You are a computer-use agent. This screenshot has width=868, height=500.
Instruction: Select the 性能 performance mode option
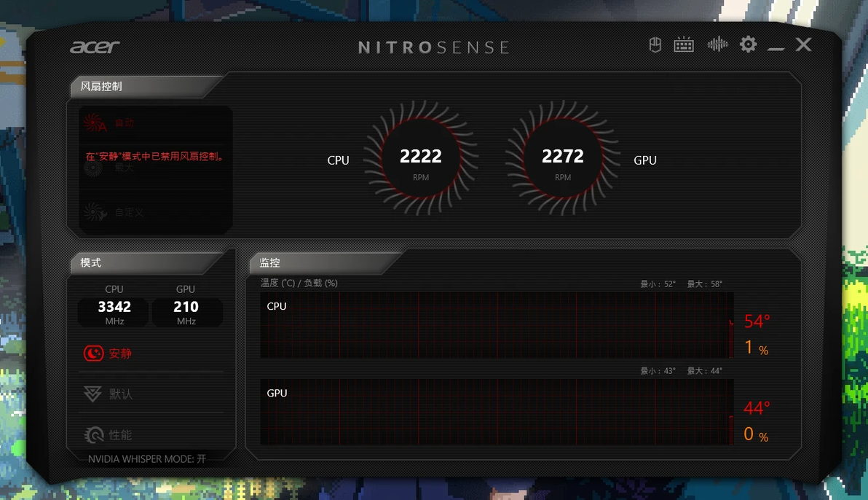coord(151,434)
